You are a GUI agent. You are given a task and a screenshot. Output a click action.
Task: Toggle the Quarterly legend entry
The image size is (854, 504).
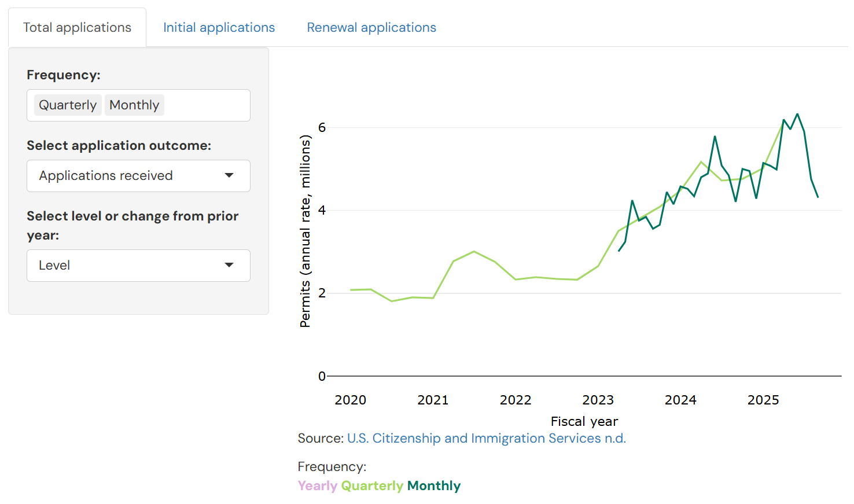(x=372, y=486)
